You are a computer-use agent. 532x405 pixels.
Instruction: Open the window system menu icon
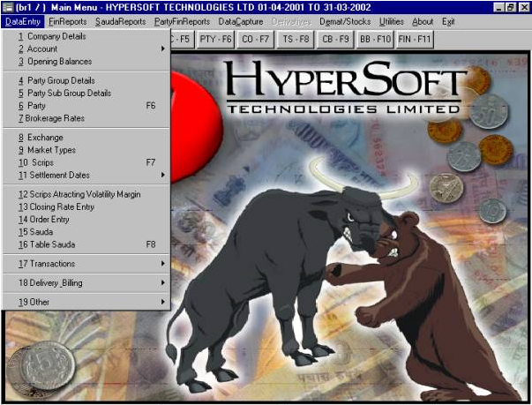[x=7, y=7]
